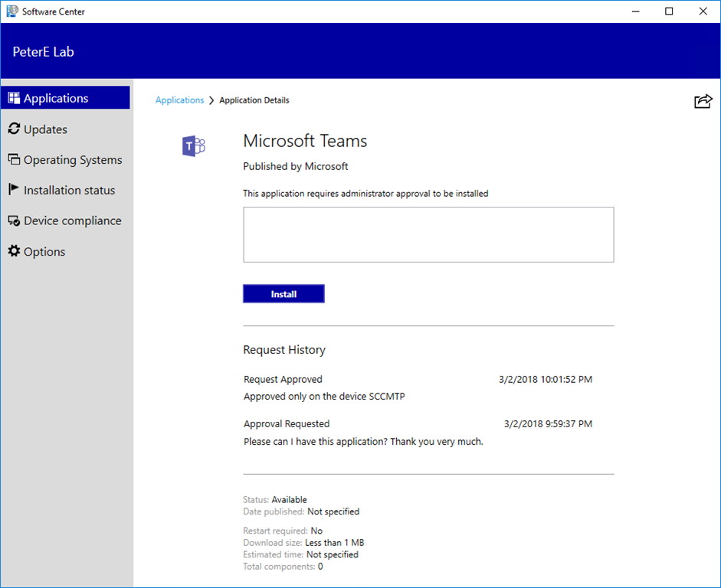Click the breadcrumb chevron separator
This screenshot has height=588, width=721.
(211, 100)
